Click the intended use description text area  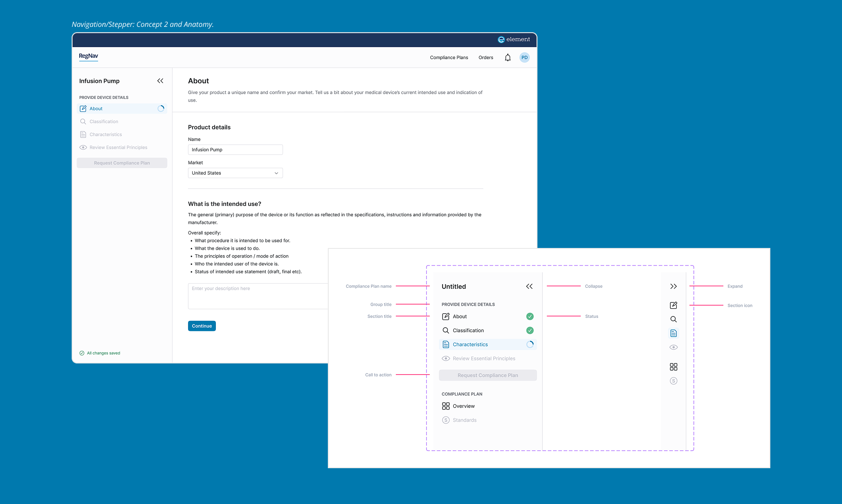pos(258,296)
